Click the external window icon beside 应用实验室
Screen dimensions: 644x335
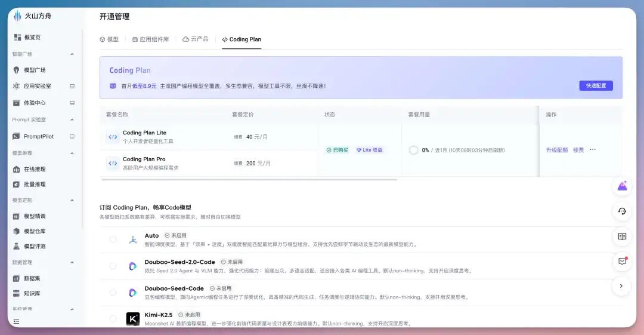[72, 86]
